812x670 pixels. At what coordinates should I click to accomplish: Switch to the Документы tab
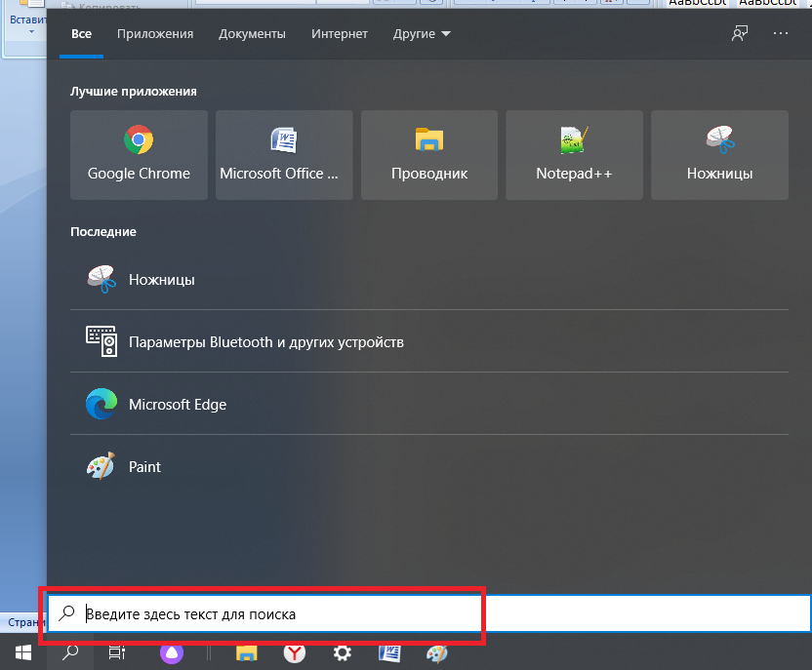point(252,33)
